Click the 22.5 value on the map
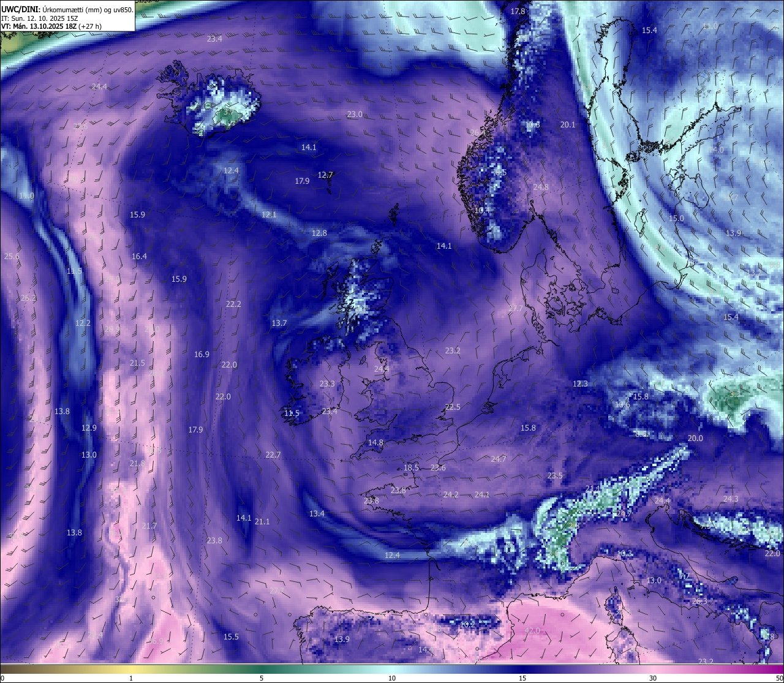The width and height of the screenshot is (784, 683). 453,407
